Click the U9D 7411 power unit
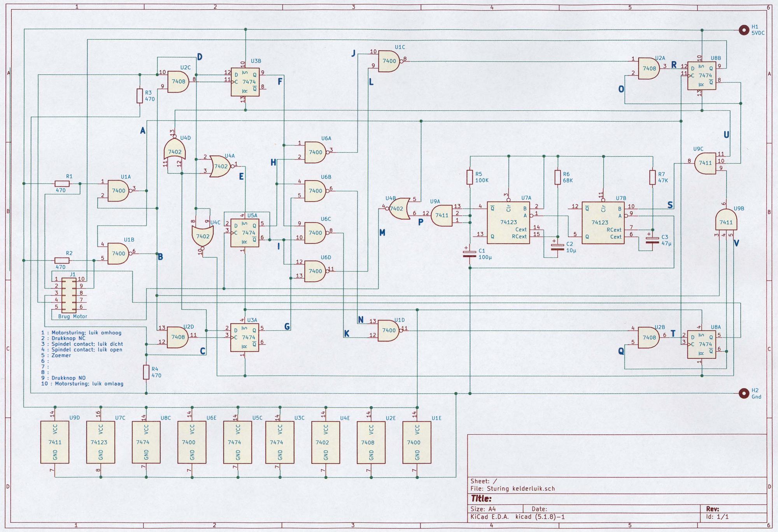 tap(55, 442)
